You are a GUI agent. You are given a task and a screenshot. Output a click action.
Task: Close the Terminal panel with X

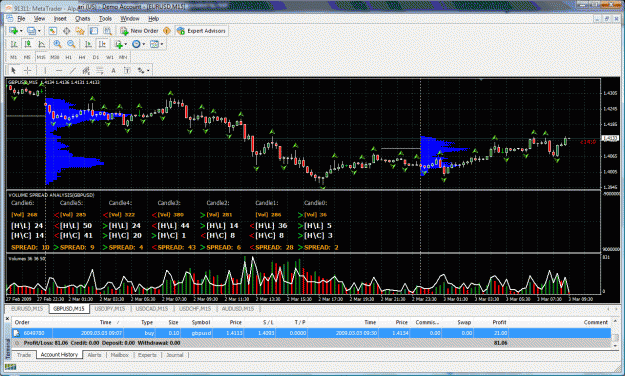7,319
